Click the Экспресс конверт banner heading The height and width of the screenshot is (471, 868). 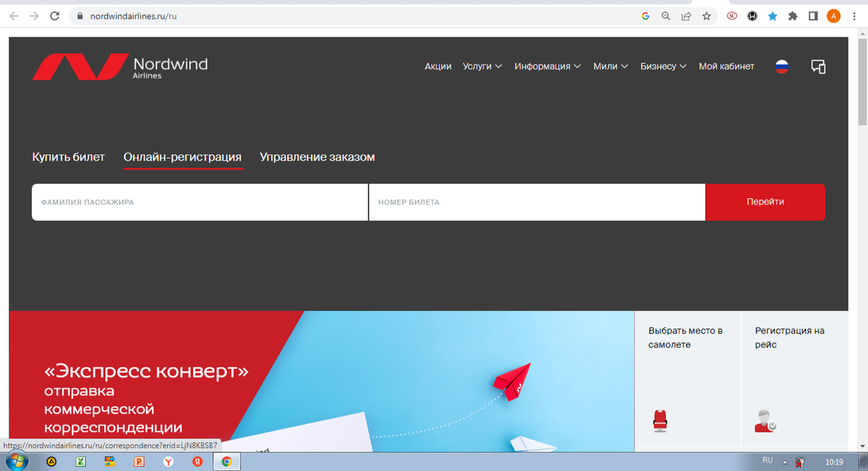[x=146, y=372]
